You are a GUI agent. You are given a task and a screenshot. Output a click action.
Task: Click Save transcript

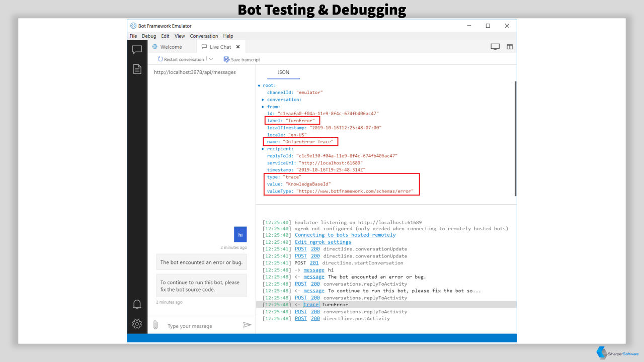coord(242,59)
